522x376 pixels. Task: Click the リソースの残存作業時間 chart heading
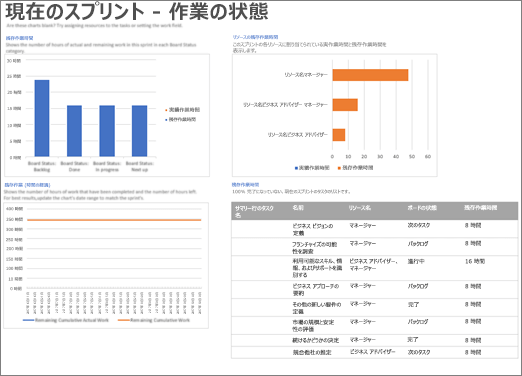click(255, 37)
